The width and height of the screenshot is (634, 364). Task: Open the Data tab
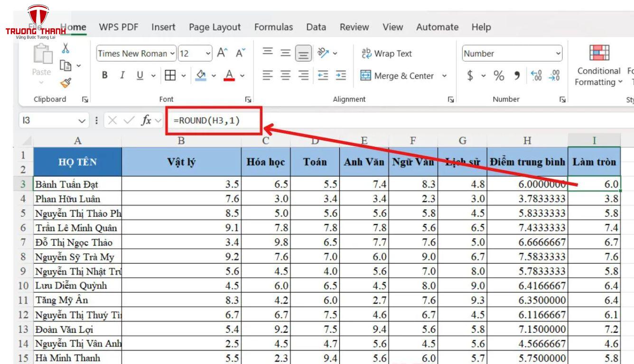point(316,27)
